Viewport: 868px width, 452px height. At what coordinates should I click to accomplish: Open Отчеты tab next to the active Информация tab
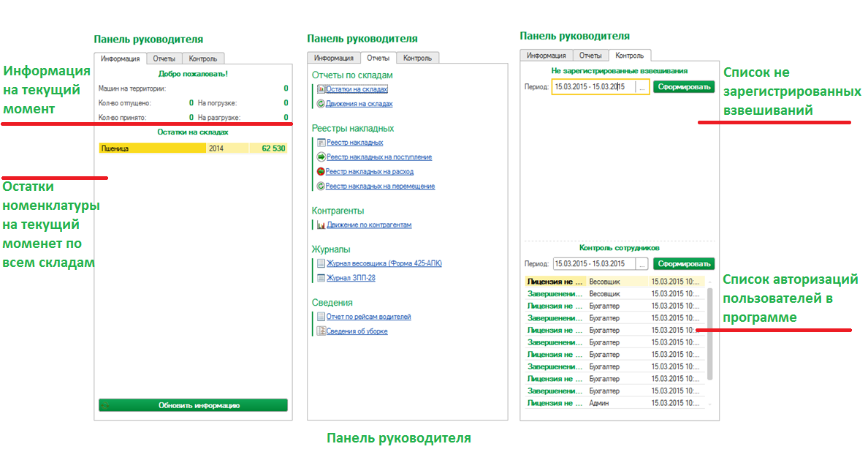(x=164, y=59)
